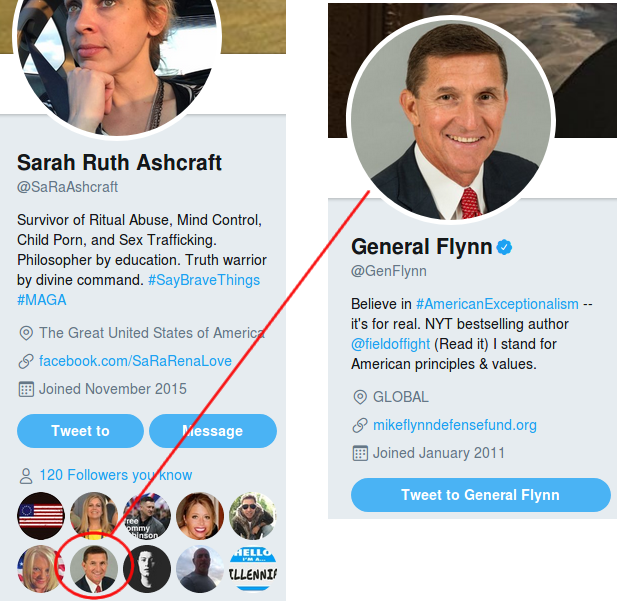Image resolution: width=617 pixels, height=601 pixels.
Task: Select the American flag follower avatar
Action: [x=41, y=516]
